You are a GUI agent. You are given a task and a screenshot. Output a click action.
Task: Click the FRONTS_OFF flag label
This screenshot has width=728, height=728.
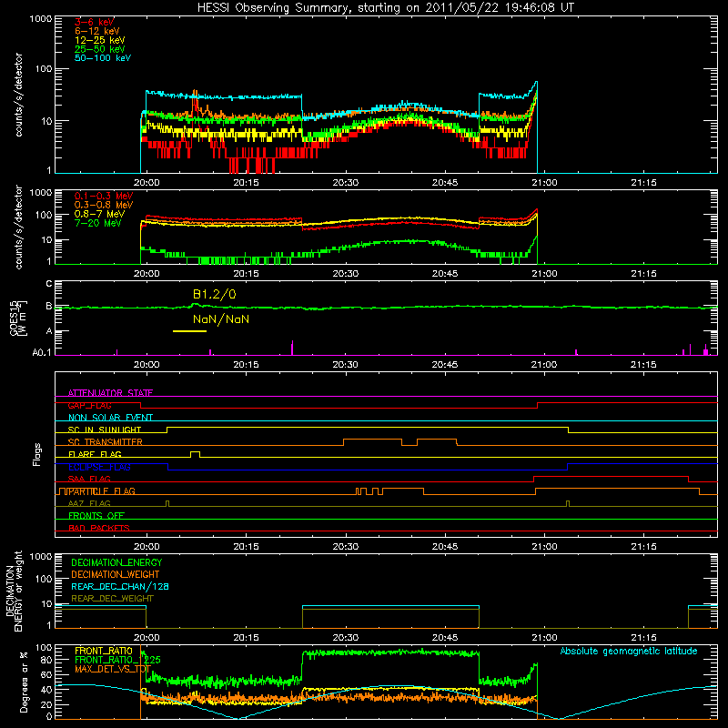[96, 516]
